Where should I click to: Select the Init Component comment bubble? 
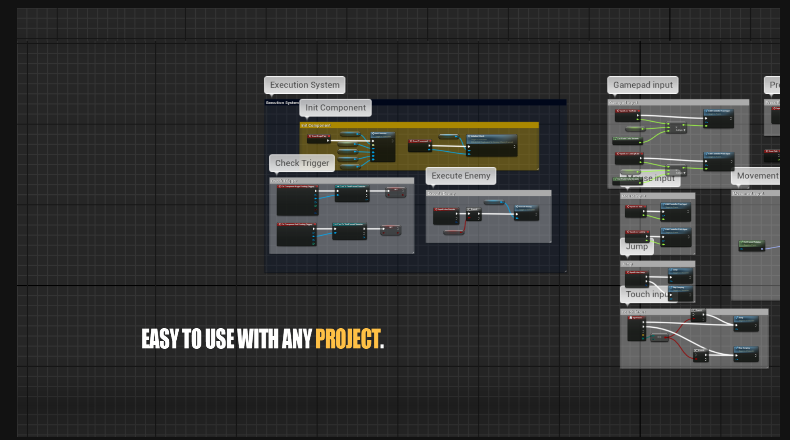pos(336,107)
